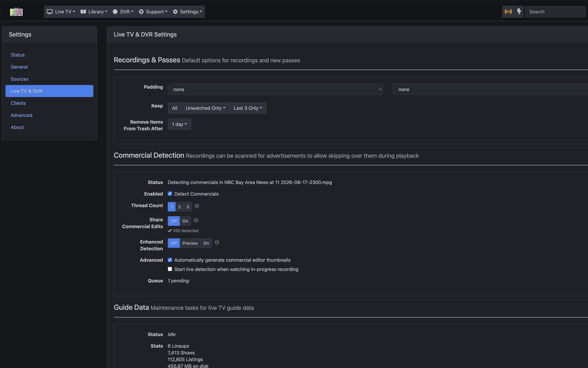
Task: Turn Share Commercial Edits On
Action: point(185,221)
